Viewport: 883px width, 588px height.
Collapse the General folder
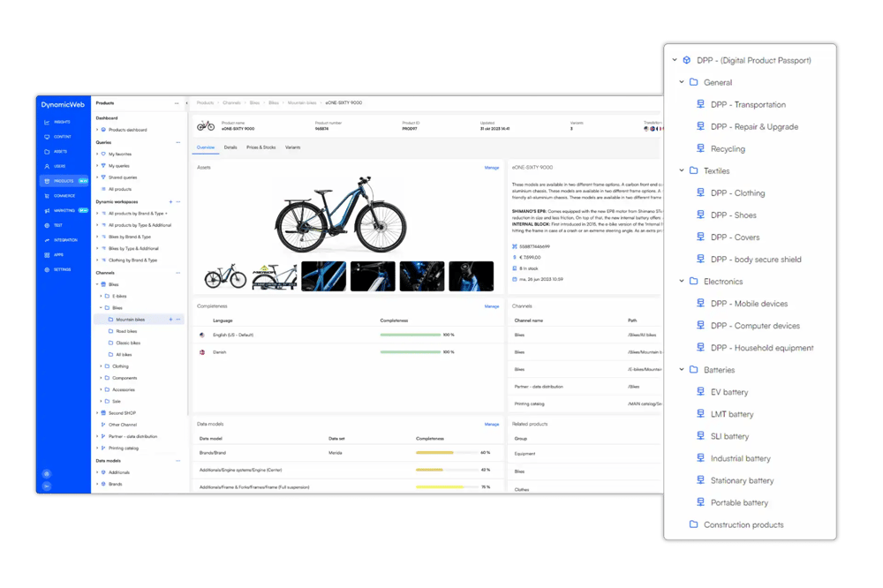pos(682,82)
